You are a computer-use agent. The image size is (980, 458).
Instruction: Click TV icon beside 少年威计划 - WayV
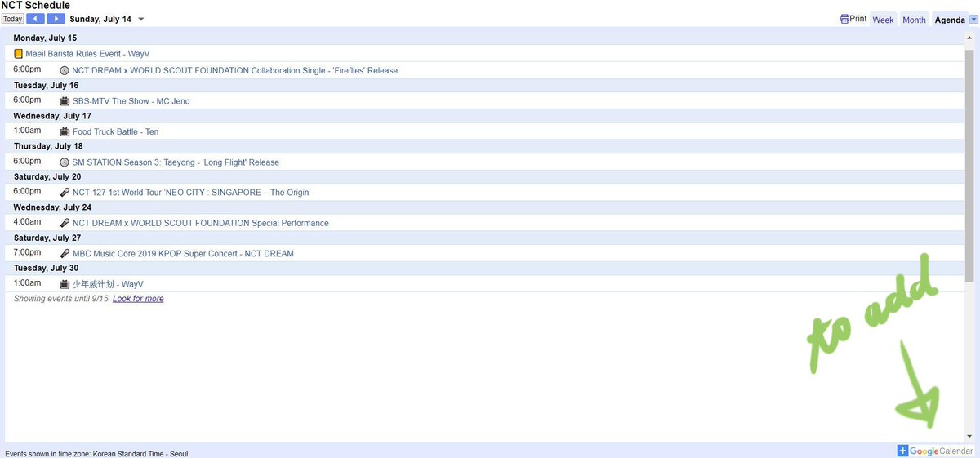[x=65, y=284]
